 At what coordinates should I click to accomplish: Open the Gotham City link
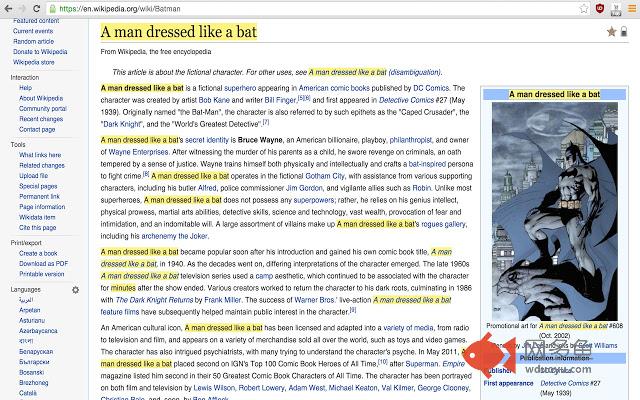pyautogui.click(x=325, y=176)
